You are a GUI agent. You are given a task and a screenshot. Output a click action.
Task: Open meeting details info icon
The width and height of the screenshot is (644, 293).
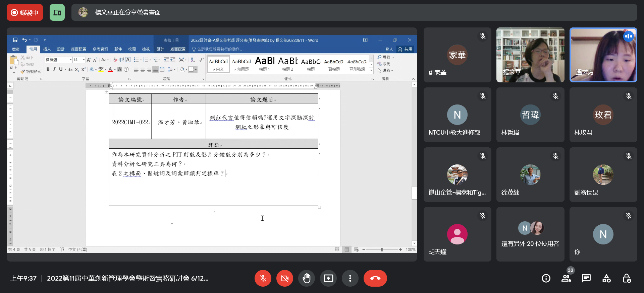546,278
